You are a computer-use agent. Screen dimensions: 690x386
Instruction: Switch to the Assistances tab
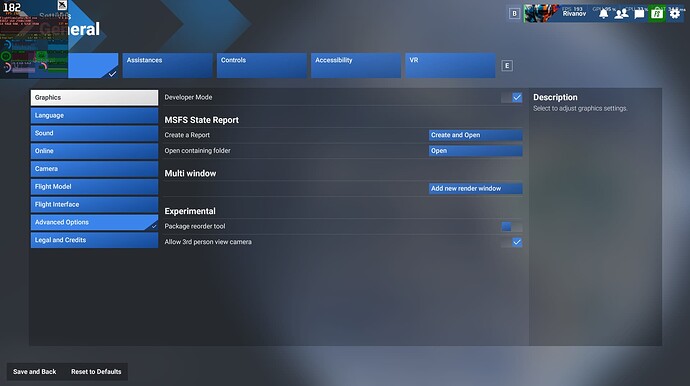coord(168,66)
